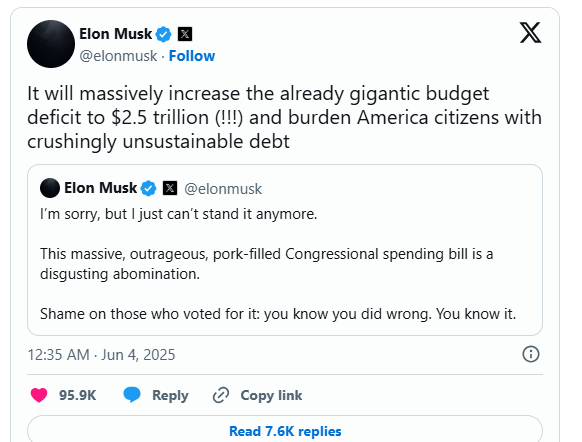Click the Copy link label

click(271, 396)
